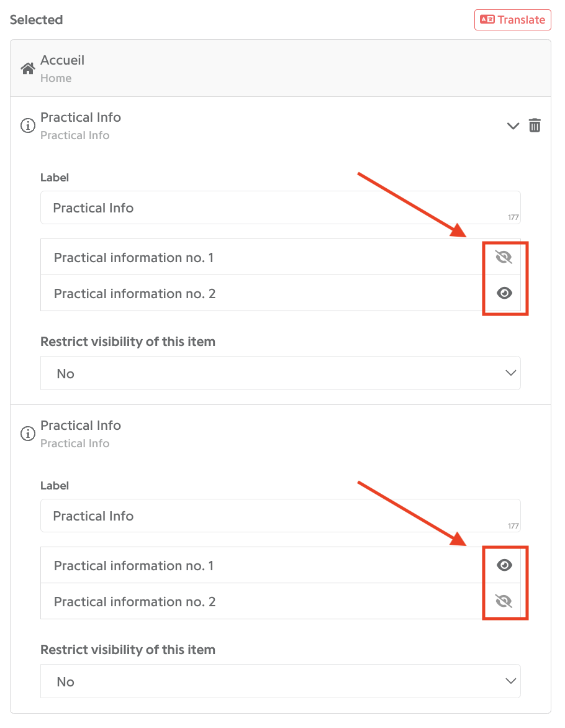
Task: Show Practical information no. 2 in second section
Action: (x=504, y=601)
